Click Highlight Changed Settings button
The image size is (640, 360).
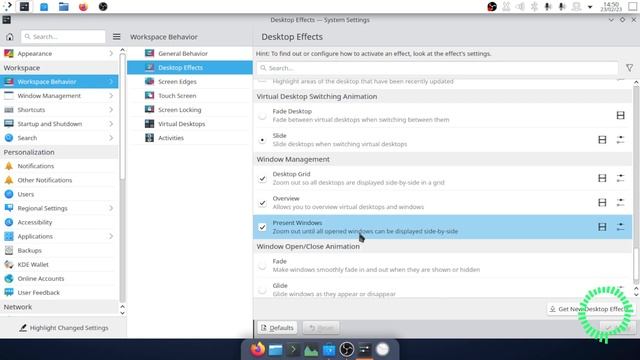click(x=63, y=328)
